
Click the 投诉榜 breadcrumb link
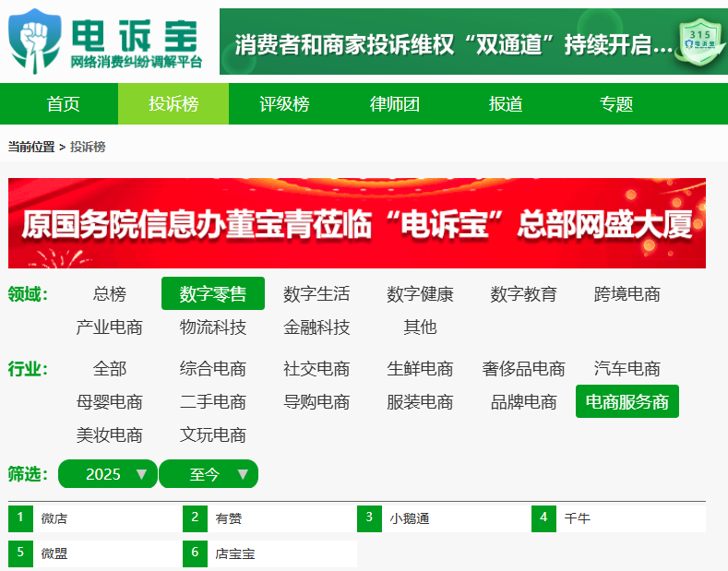[88, 148]
